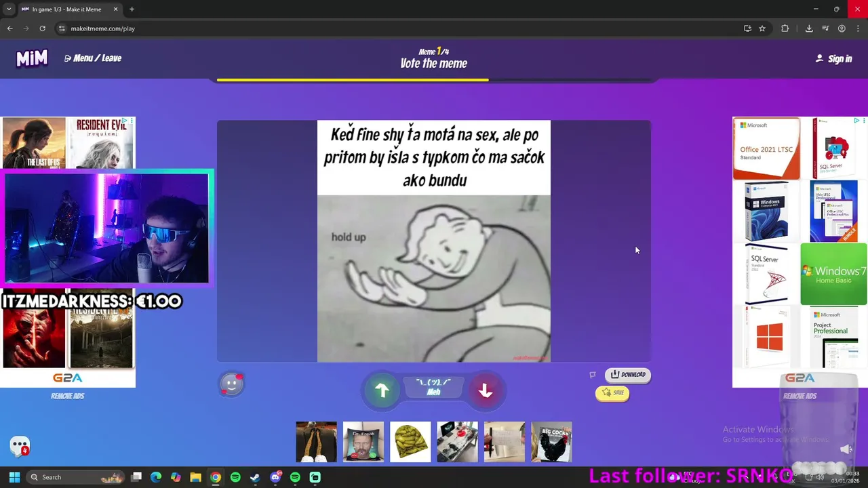
Task: Select the pickle beanie thumbnail
Action: [410, 442]
